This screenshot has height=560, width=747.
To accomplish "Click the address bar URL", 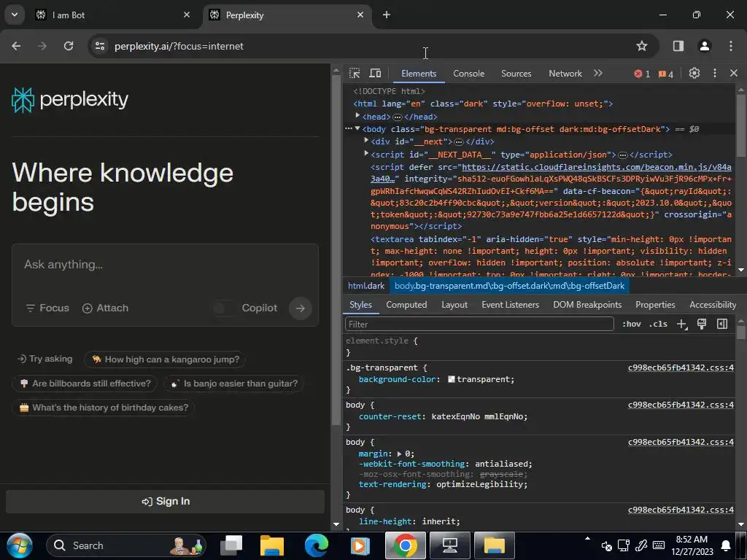I will pyautogui.click(x=179, y=46).
